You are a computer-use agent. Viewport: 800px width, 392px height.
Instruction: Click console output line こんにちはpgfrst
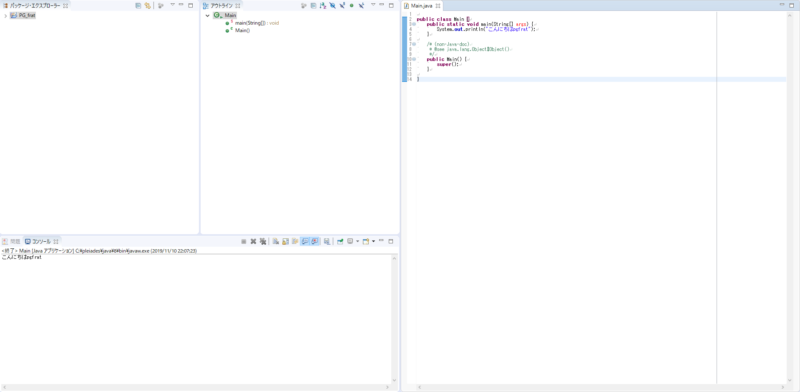click(21, 258)
